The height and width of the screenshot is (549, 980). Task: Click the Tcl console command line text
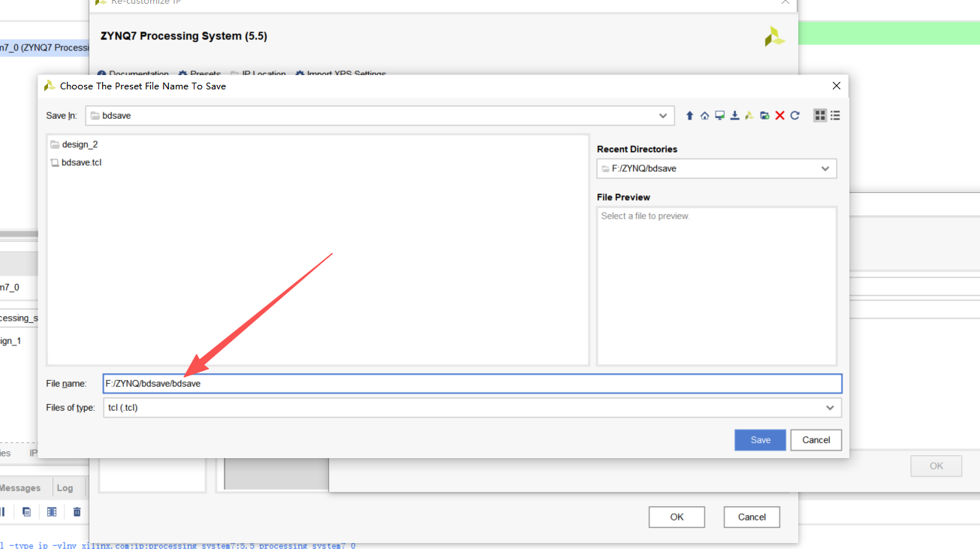tap(178, 545)
